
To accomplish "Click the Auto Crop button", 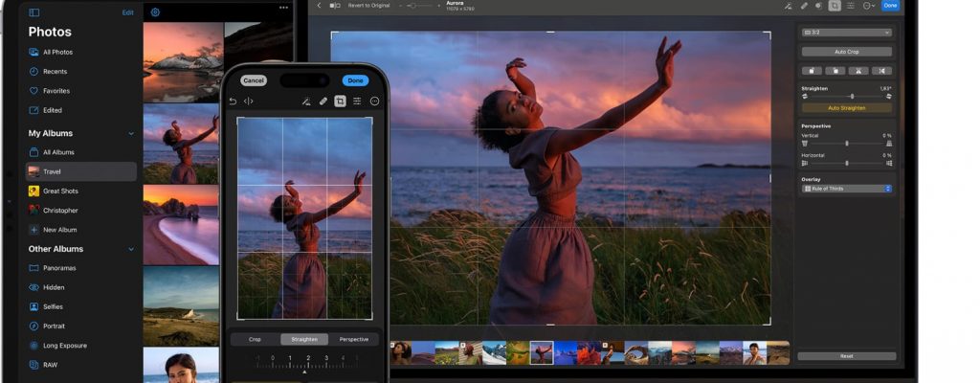I will pyautogui.click(x=846, y=52).
